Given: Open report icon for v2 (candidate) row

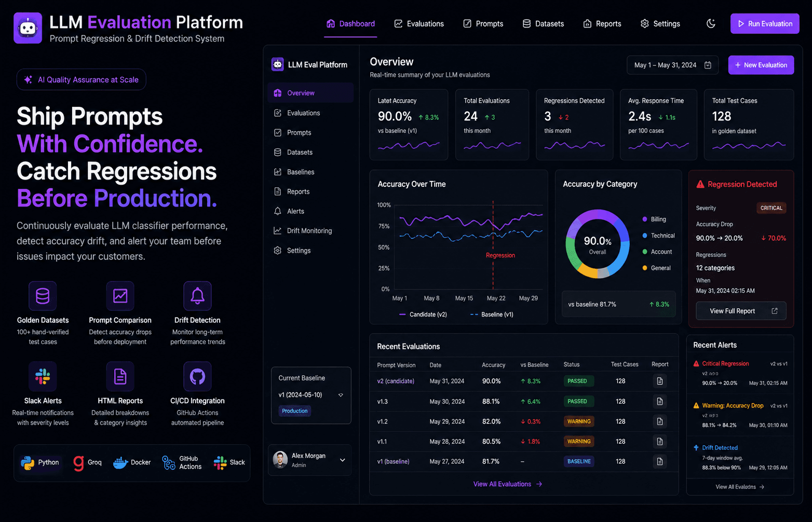Looking at the screenshot, I should (x=660, y=381).
